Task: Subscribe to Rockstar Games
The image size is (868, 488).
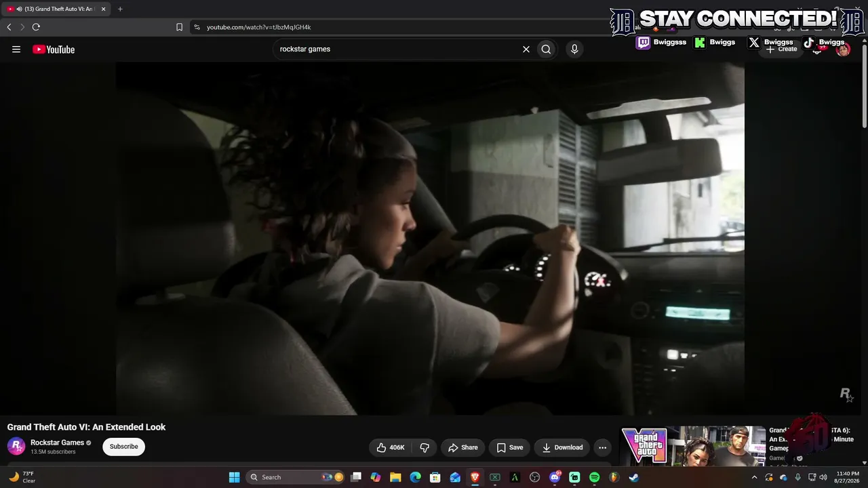Action: point(124,447)
